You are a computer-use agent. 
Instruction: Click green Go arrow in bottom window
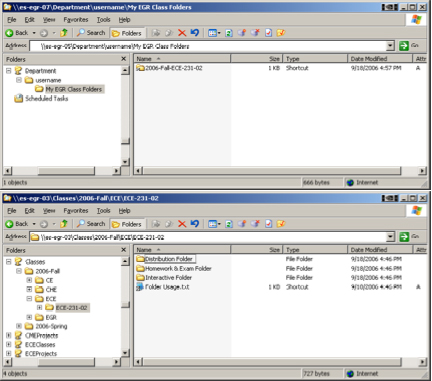coord(404,237)
